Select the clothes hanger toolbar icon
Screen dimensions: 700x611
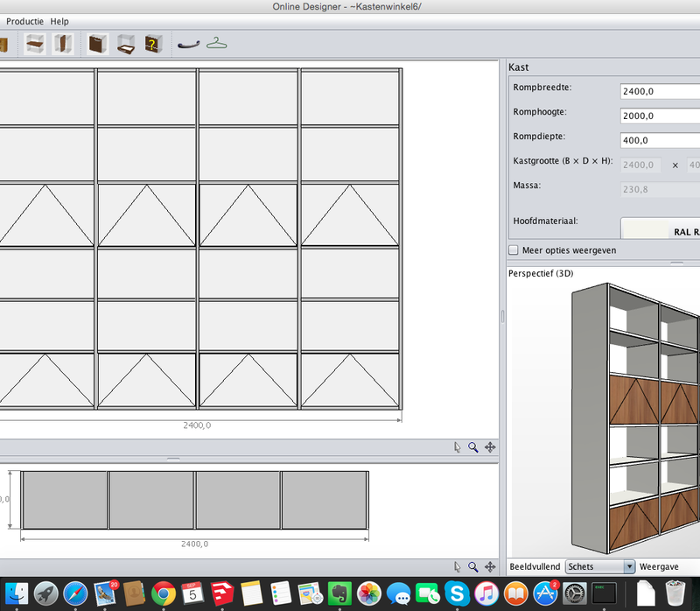click(x=217, y=43)
